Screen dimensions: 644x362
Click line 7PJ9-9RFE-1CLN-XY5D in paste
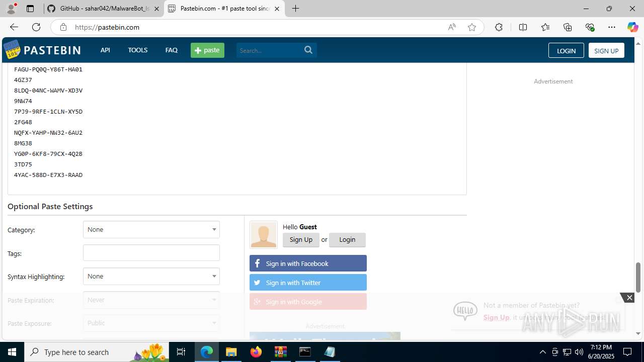point(48,112)
